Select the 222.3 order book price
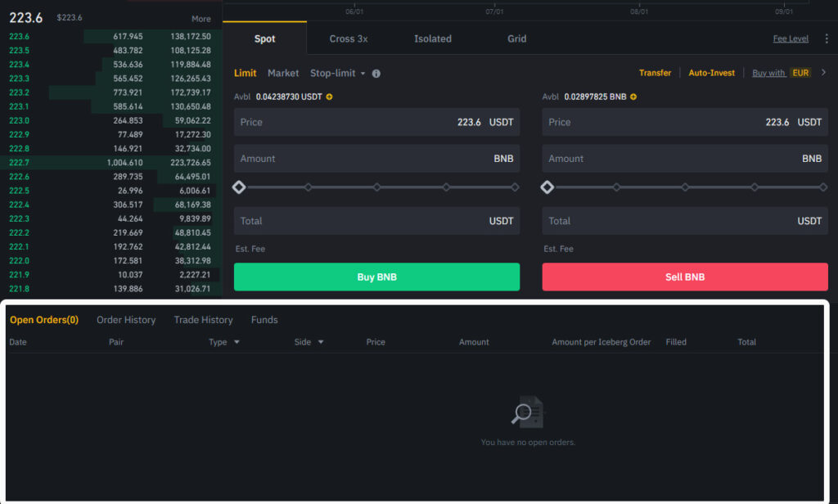The height and width of the screenshot is (504, 838). (x=20, y=218)
